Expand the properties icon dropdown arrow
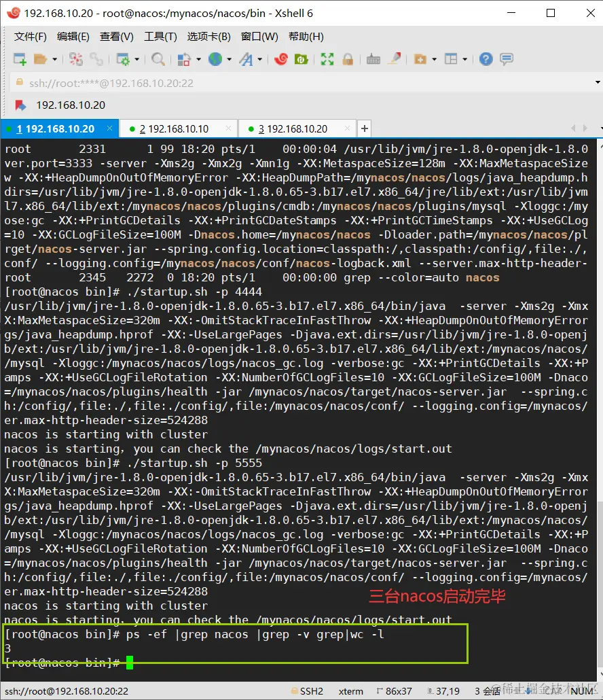This screenshot has width=603, height=700. (137, 59)
